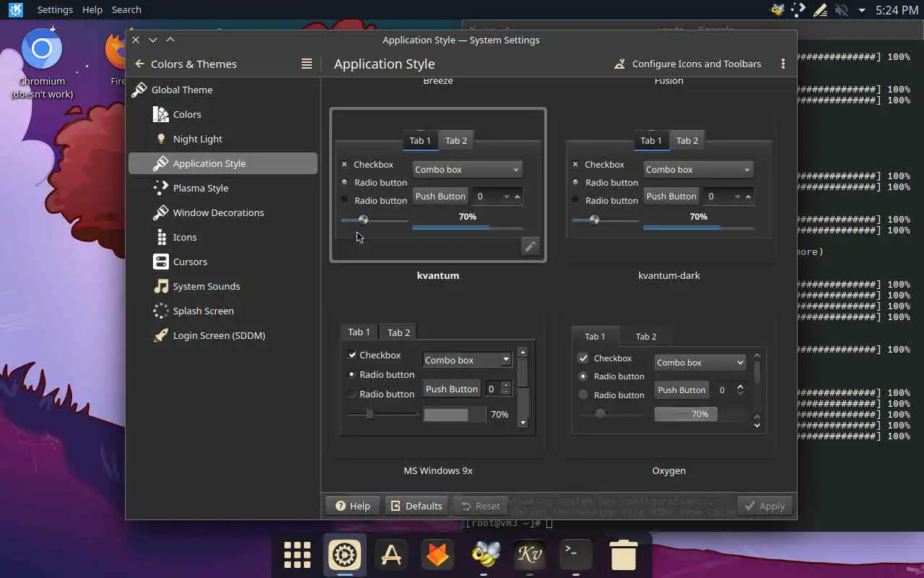Switch to Tab 2 in kvantum-dark preview
The height and width of the screenshot is (578, 924).
(687, 140)
